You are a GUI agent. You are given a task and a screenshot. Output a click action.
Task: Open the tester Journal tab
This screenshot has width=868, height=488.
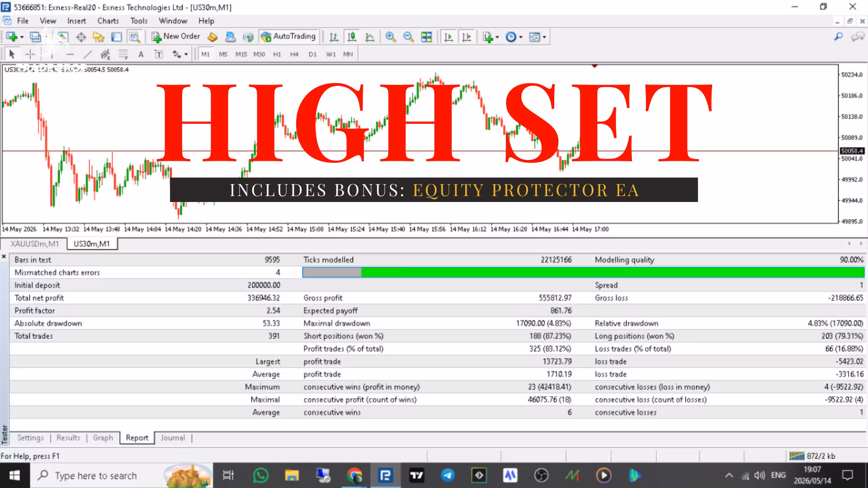pos(173,438)
